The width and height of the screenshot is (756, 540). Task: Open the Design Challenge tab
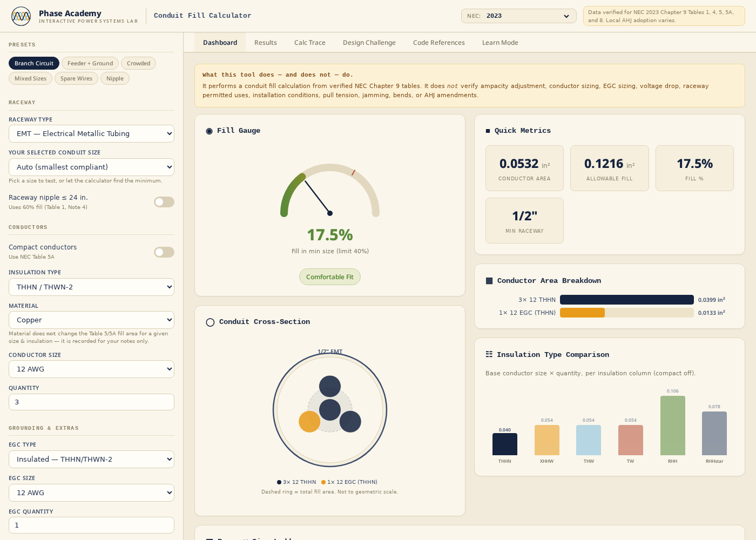(x=369, y=43)
